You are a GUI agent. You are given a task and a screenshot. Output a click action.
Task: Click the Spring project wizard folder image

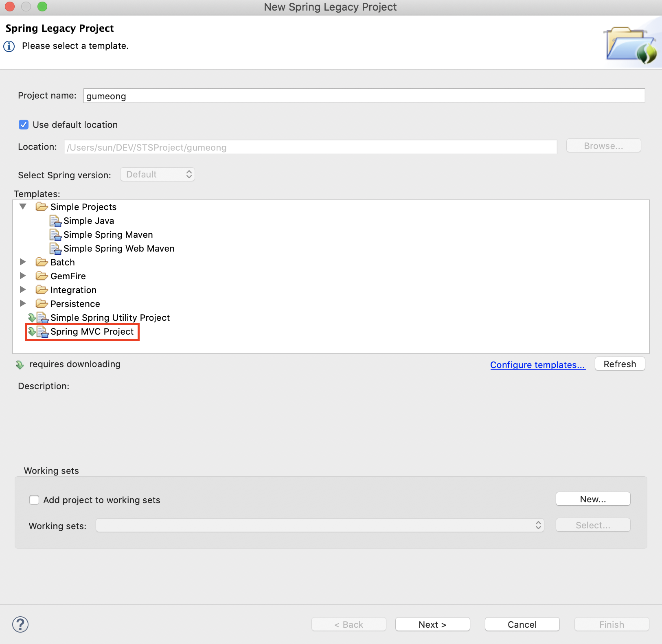pyautogui.click(x=631, y=45)
